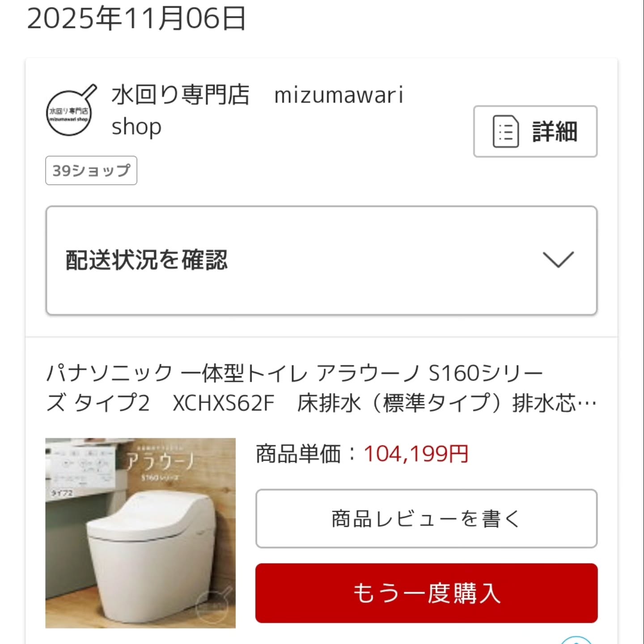The width and height of the screenshot is (644, 644).
Task: Click the 104,199円 unit price text
Action: [416, 454]
